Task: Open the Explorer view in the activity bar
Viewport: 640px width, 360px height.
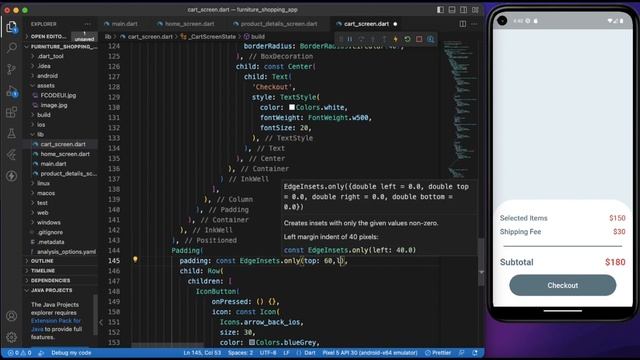Action: [11, 27]
